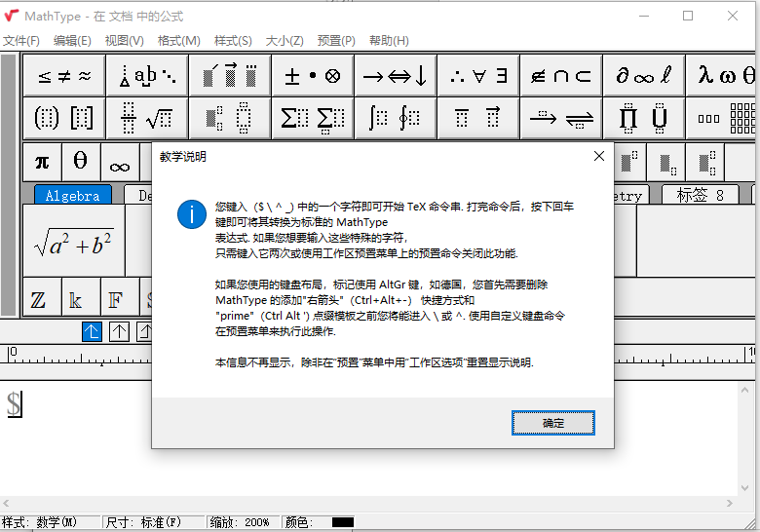
Task: Click the 尺寸: 标准(F) status field
Action: coord(153,522)
